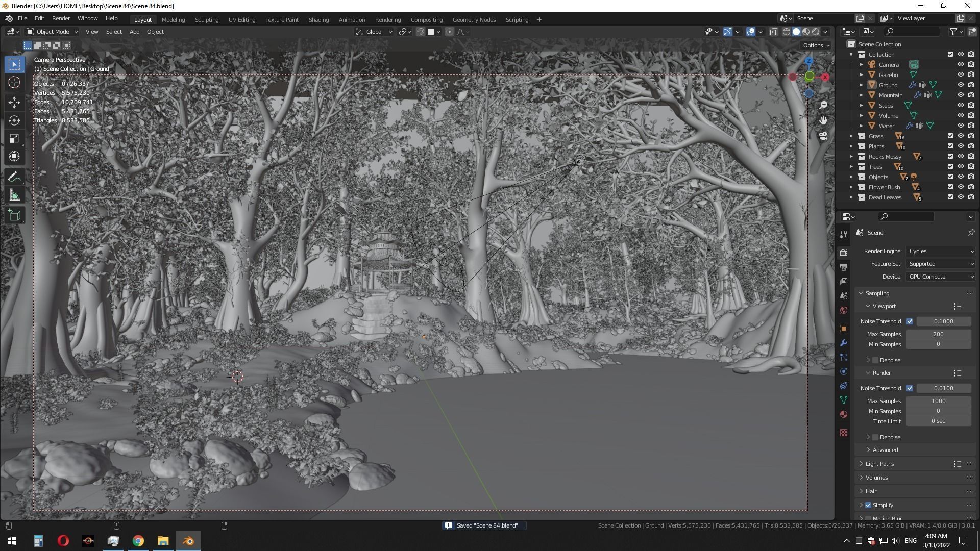
Task: Expand the Trees collection in outliner
Action: (851, 167)
